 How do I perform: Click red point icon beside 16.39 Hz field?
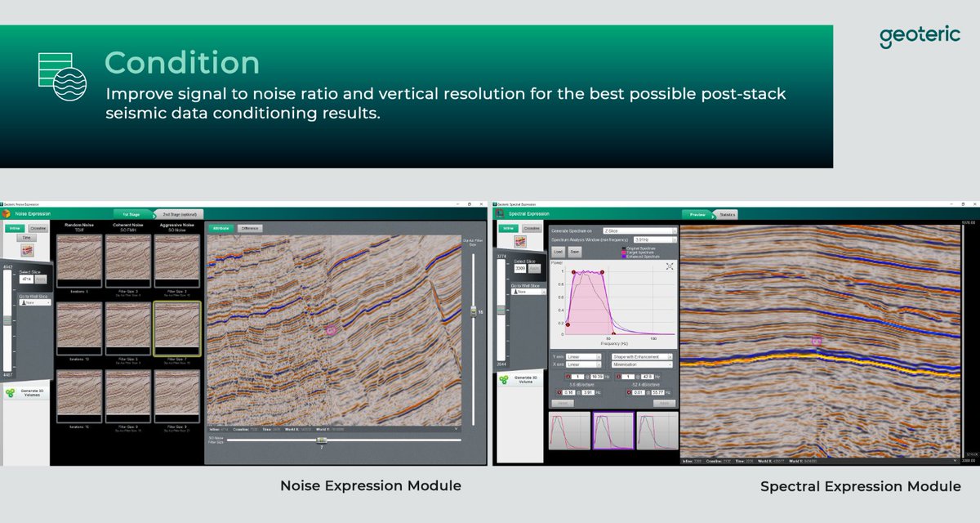point(568,377)
